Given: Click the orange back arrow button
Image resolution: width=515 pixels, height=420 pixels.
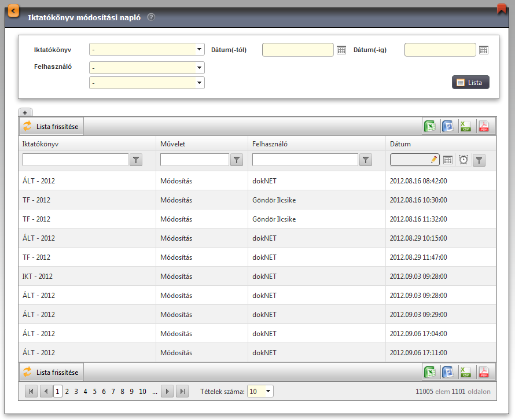Looking at the screenshot, I should tap(13, 11).
